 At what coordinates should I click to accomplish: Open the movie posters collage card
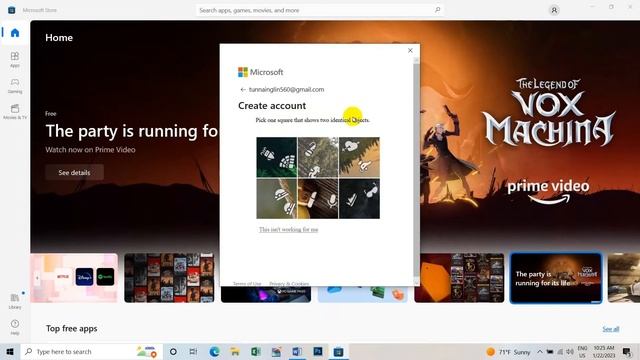pos(169,278)
